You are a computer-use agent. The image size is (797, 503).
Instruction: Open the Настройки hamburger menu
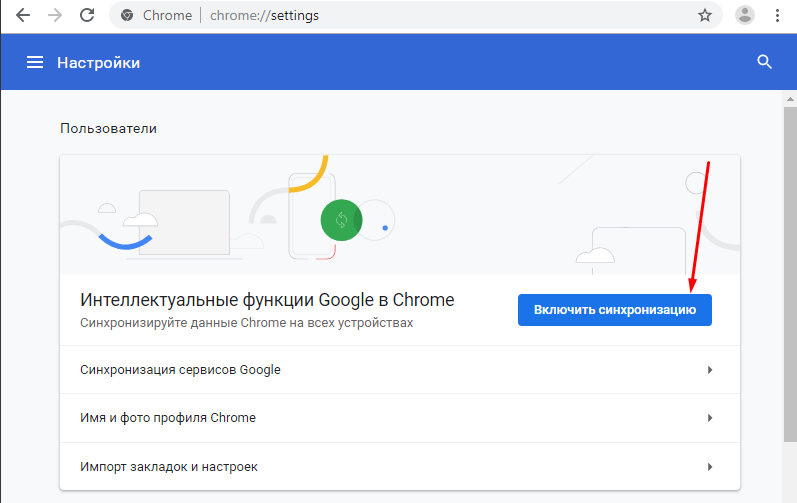(35, 62)
